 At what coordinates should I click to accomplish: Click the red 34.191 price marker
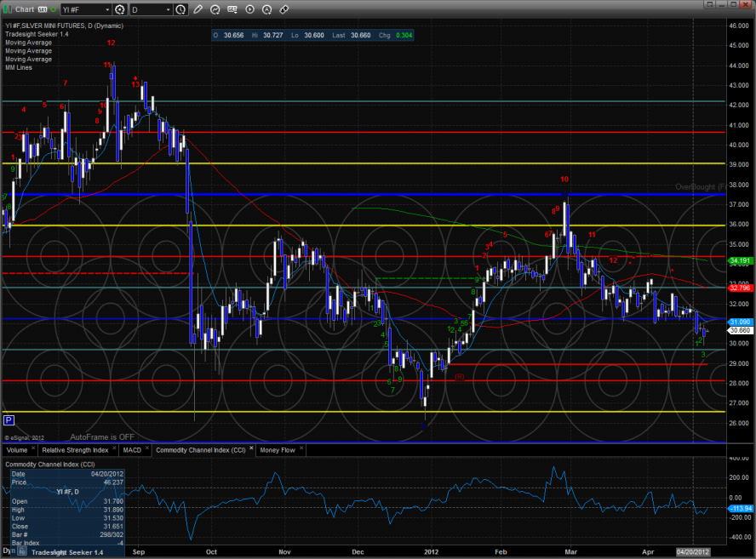pos(737,260)
